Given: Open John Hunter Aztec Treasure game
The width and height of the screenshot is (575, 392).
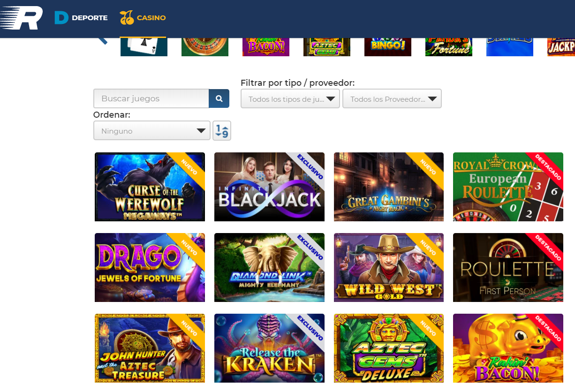Looking at the screenshot, I should point(150,348).
